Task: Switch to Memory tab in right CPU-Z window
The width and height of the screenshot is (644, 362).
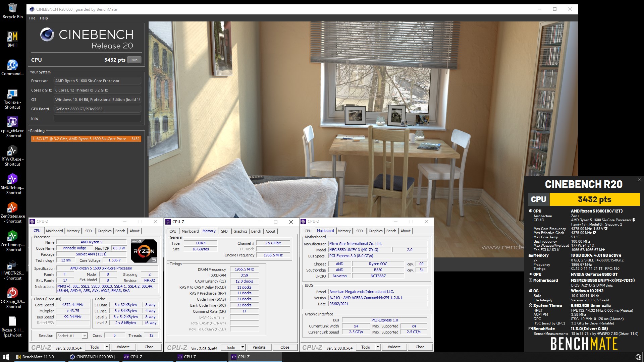Action: coord(344,231)
